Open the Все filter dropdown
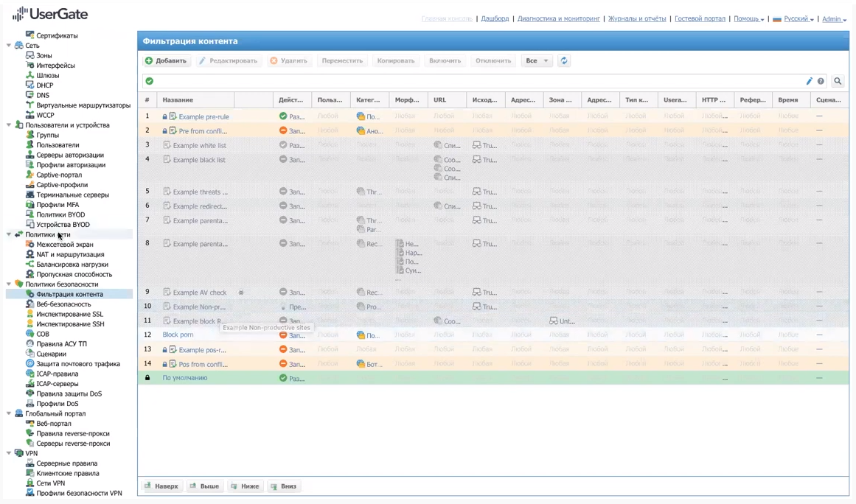 [x=537, y=61]
